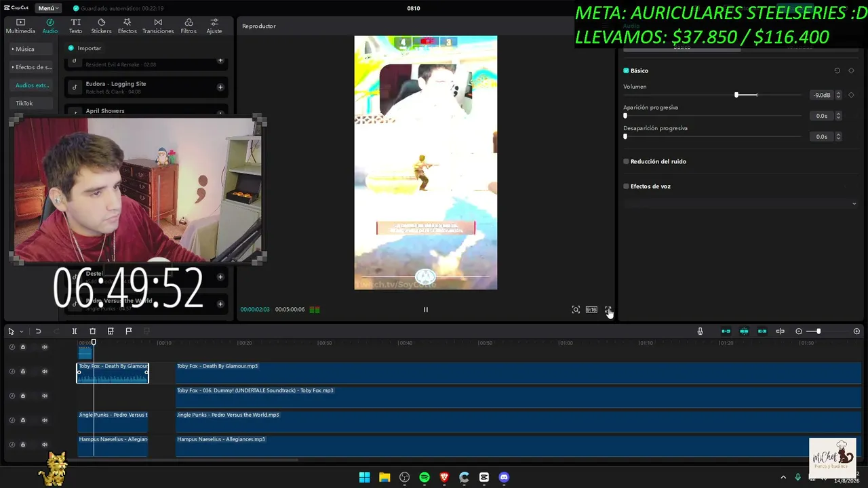Lock the Toby Fox - Death By Glamour track

click(x=23, y=371)
